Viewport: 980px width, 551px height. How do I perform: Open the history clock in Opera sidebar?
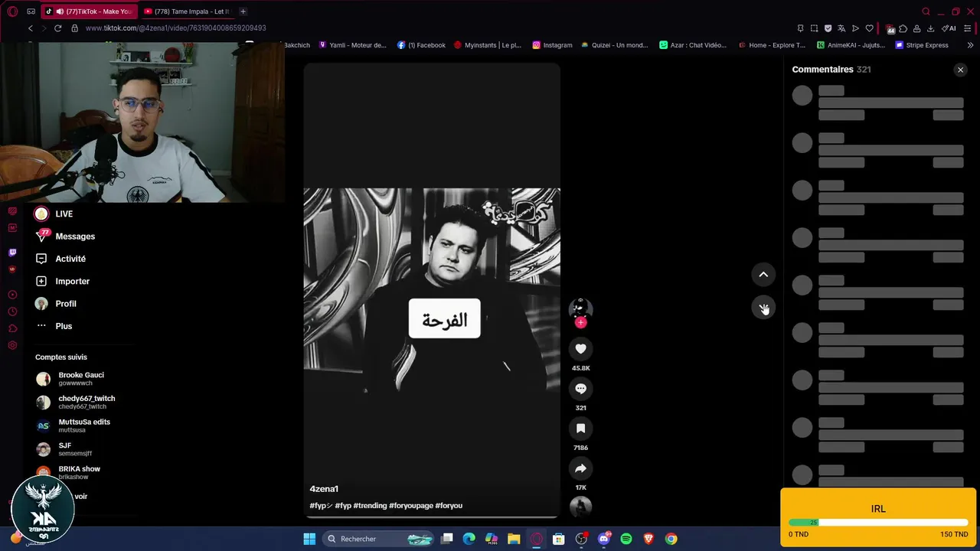tap(12, 311)
